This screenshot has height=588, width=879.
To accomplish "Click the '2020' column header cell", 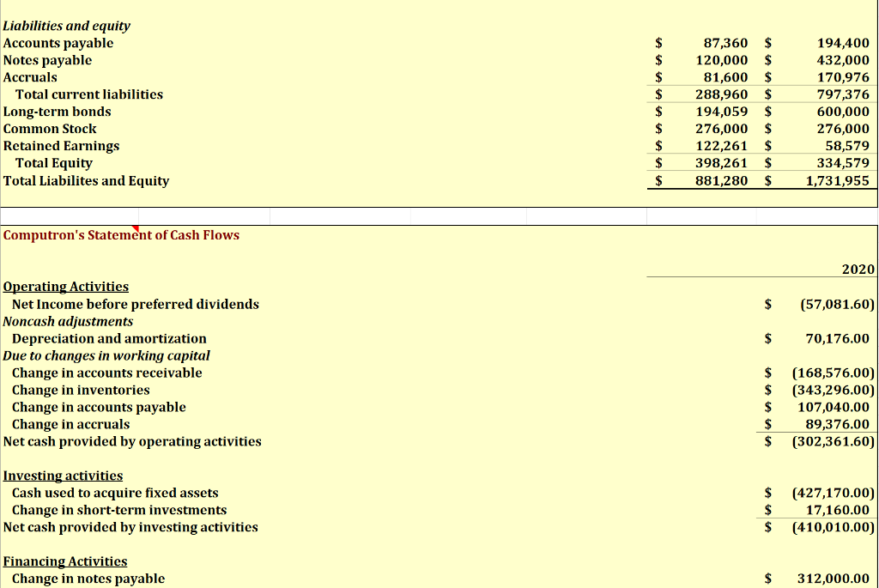I will tap(858, 269).
